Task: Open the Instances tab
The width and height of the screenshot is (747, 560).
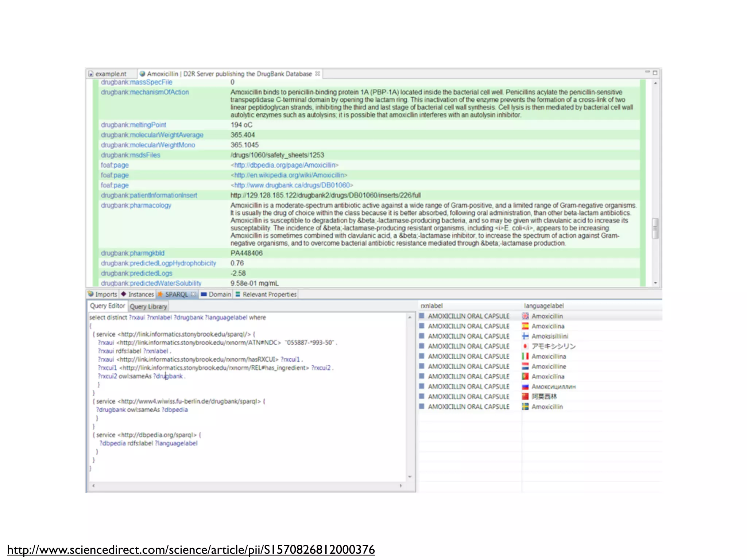Action: [138, 294]
